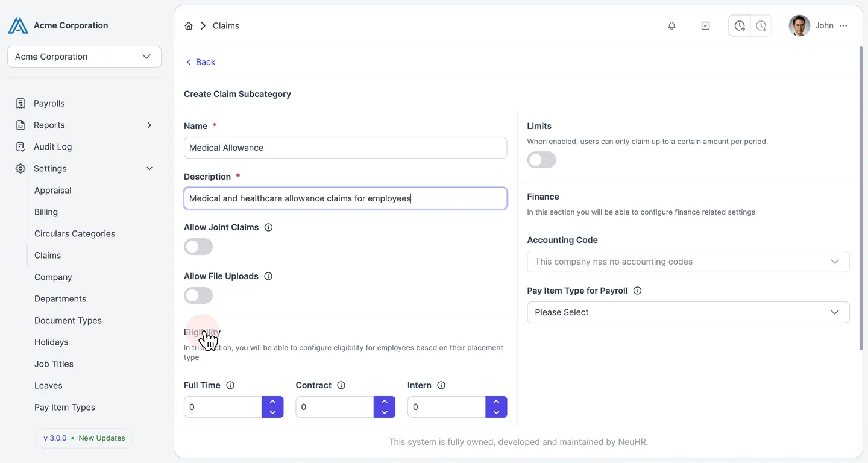This screenshot has width=868, height=463.
Task: Open the notifications bell icon
Action: 671,25
